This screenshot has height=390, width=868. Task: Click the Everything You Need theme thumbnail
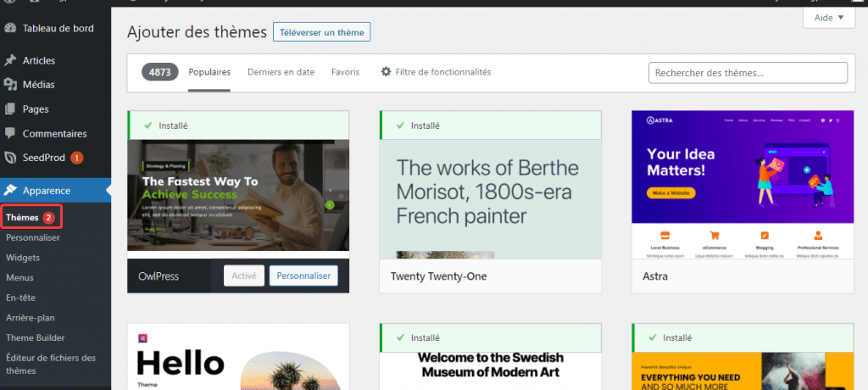pos(743,370)
